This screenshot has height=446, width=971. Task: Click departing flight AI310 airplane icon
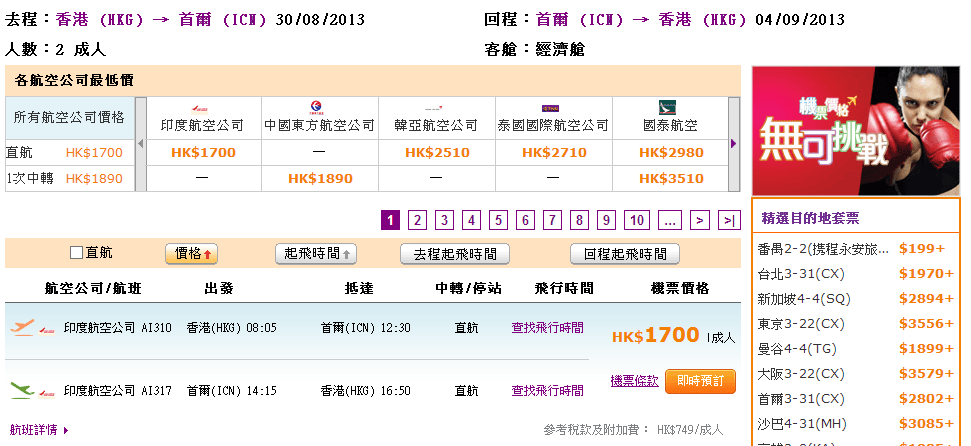click(x=23, y=327)
